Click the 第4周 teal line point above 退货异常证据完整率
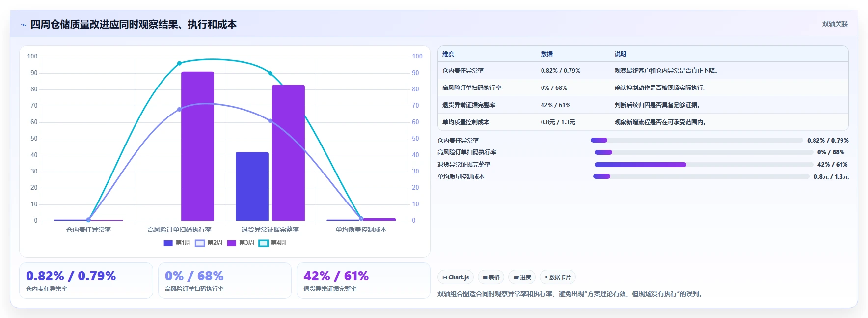The height and width of the screenshot is (318, 868). pyautogui.click(x=270, y=73)
